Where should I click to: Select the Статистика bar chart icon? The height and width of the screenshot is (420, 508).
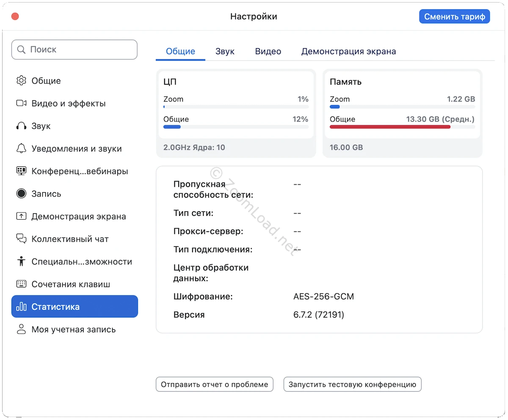pyautogui.click(x=21, y=307)
